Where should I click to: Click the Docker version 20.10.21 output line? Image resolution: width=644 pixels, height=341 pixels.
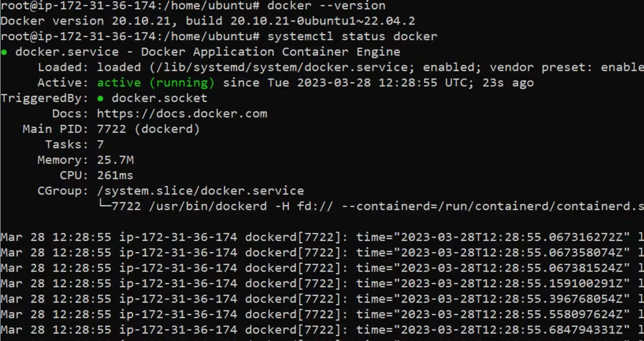[208, 21]
